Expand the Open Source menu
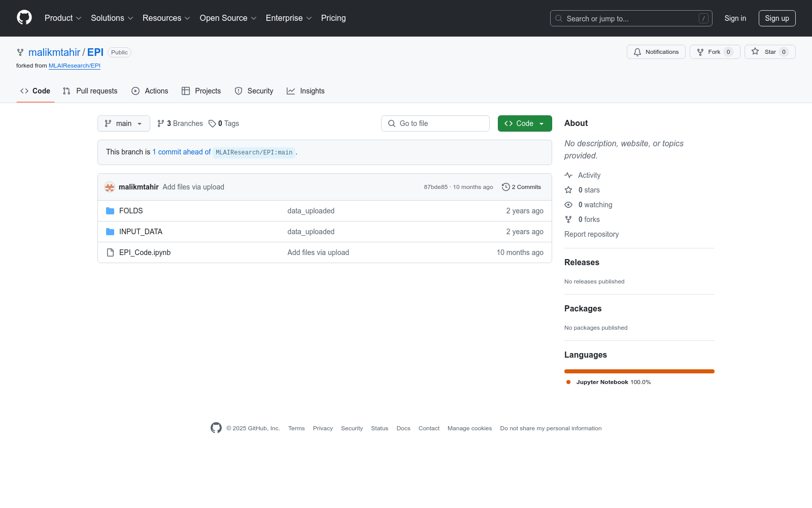Viewport: 812px width, 508px height. pyautogui.click(x=228, y=18)
